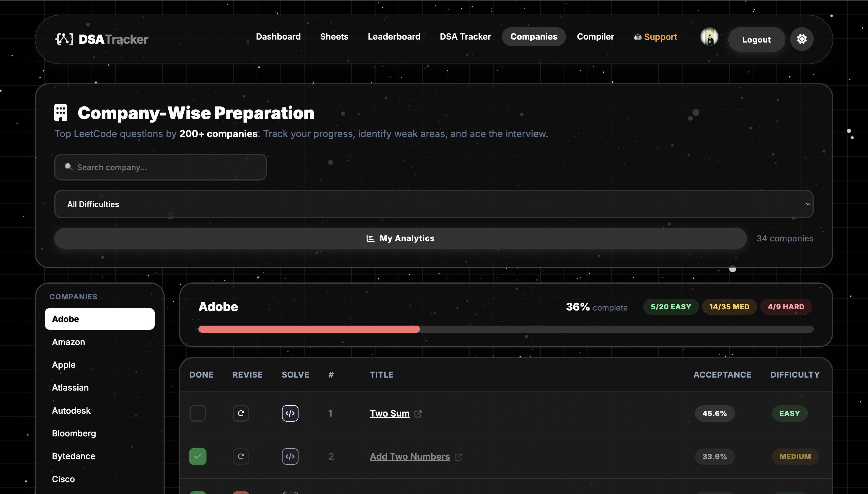Open code solver for Two Sum
Viewport: 868px width, 494px height.
[x=290, y=413]
